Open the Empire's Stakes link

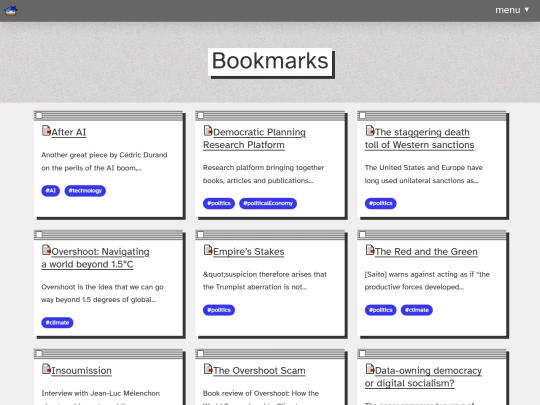(x=249, y=251)
